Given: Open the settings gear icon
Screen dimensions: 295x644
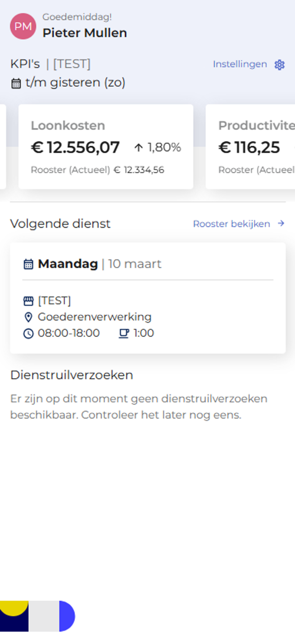Looking at the screenshot, I should [x=280, y=65].
